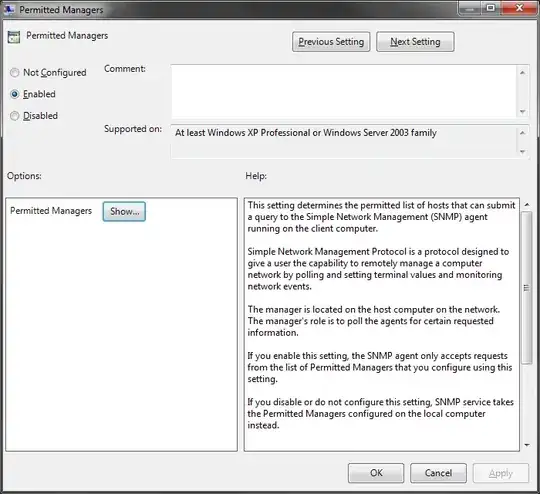The image size is (540, 494).
Task: Click the 'Options:' label
Action: click(24, 176)
